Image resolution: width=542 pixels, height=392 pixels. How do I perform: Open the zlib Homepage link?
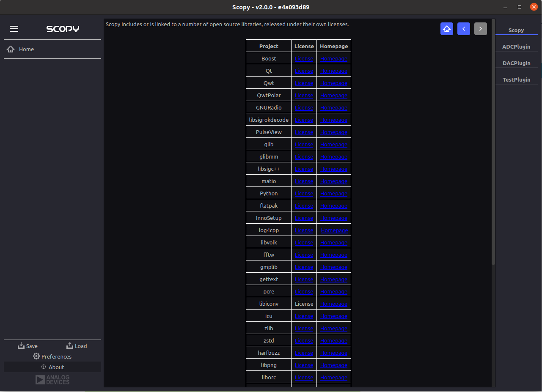[x=334, y=329]
